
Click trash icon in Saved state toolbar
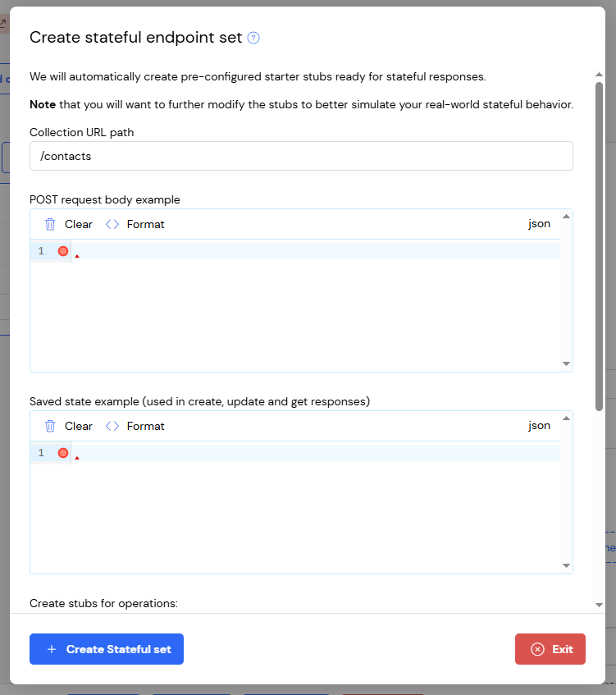click(50, 426)
